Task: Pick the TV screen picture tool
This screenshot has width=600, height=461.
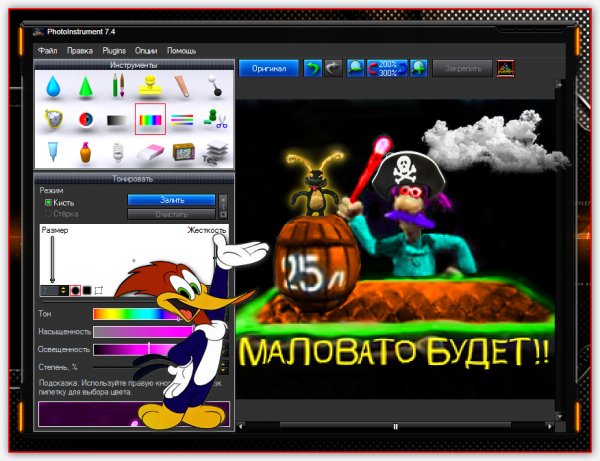Action: pyautogui.click(x=184, y=152)
